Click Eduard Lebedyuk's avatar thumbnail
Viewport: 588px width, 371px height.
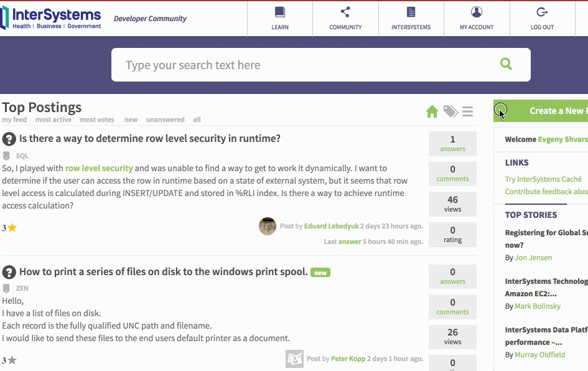tap(268, 226)
